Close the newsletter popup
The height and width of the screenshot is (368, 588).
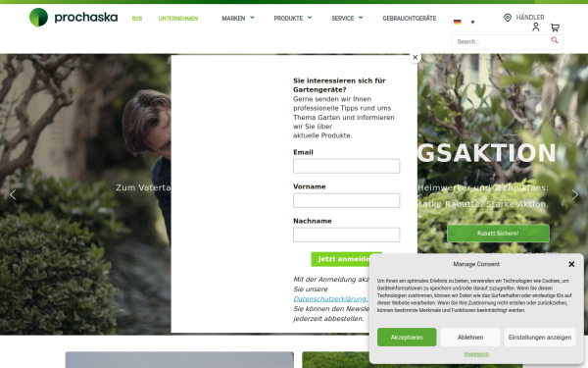415,58
